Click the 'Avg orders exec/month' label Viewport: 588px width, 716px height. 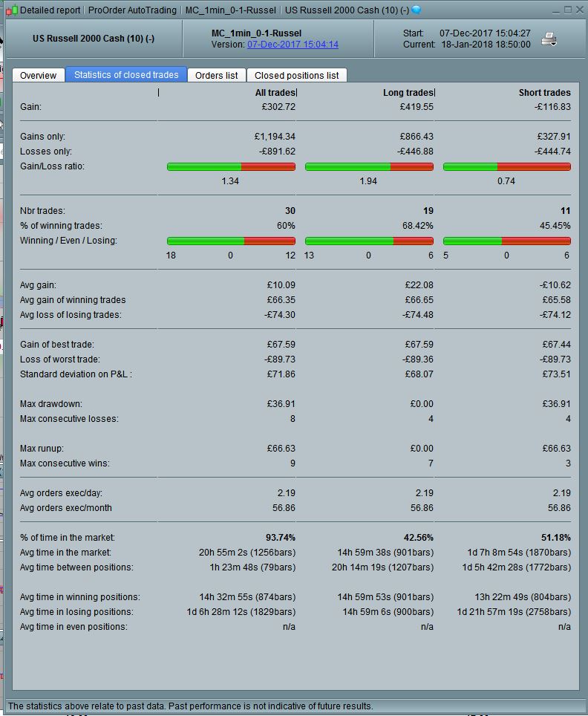tap(66, 508)
